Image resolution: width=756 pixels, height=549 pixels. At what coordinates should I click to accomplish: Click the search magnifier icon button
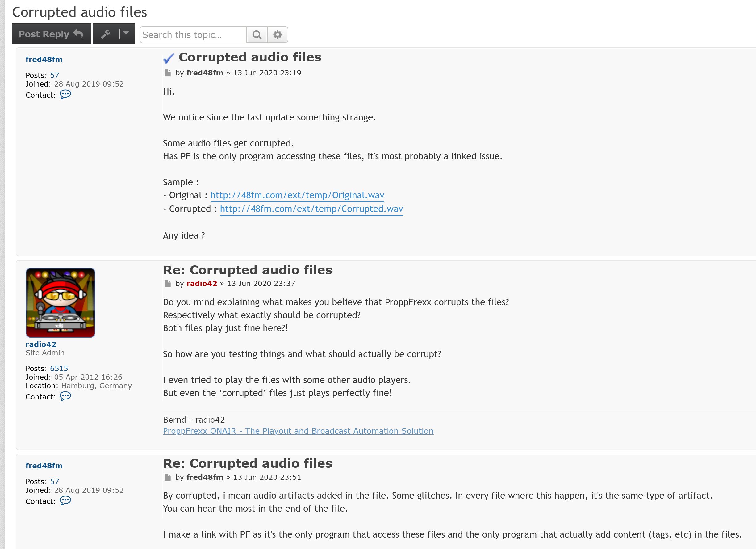257,35
